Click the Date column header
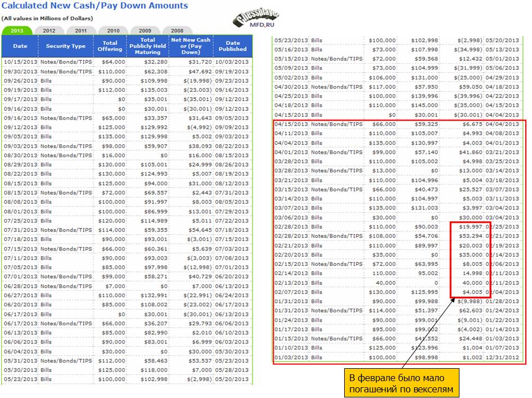Viewport: 532px width, 398px height. pos(20,46)
